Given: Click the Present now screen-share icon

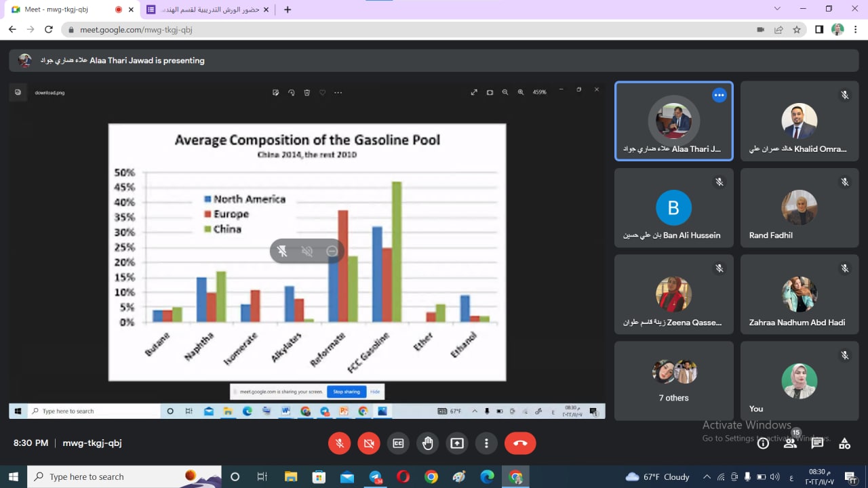Looking at the screenshot, I should (457, 443).
